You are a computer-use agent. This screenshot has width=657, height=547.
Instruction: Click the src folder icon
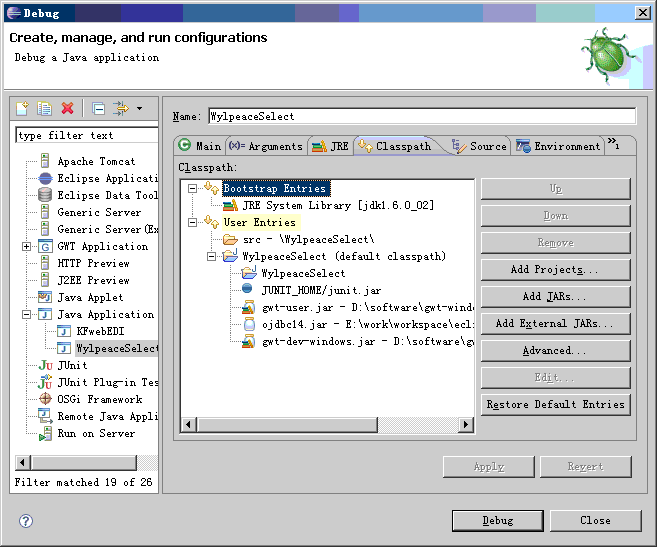230,239
